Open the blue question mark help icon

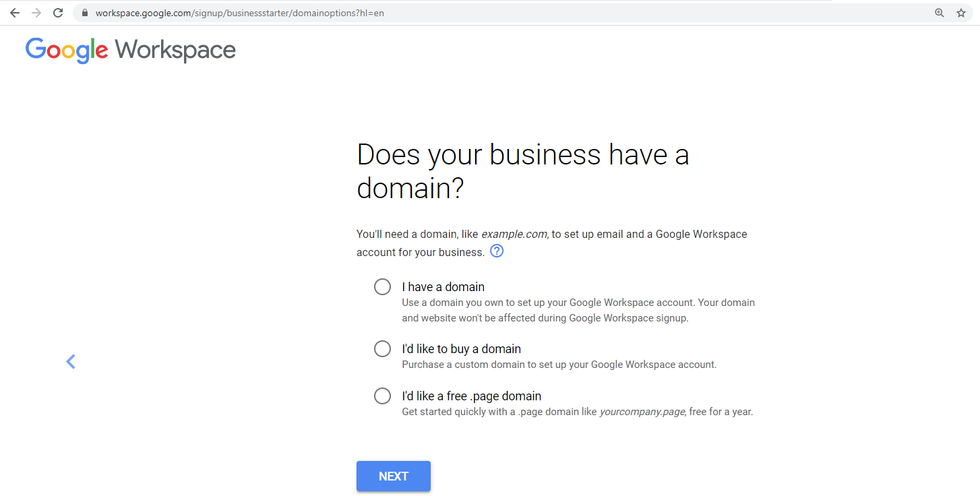tap(497, 251)
